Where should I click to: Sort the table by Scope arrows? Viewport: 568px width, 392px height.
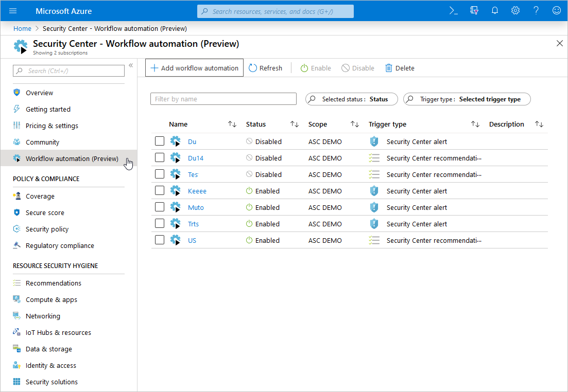[x=355, y=124]
